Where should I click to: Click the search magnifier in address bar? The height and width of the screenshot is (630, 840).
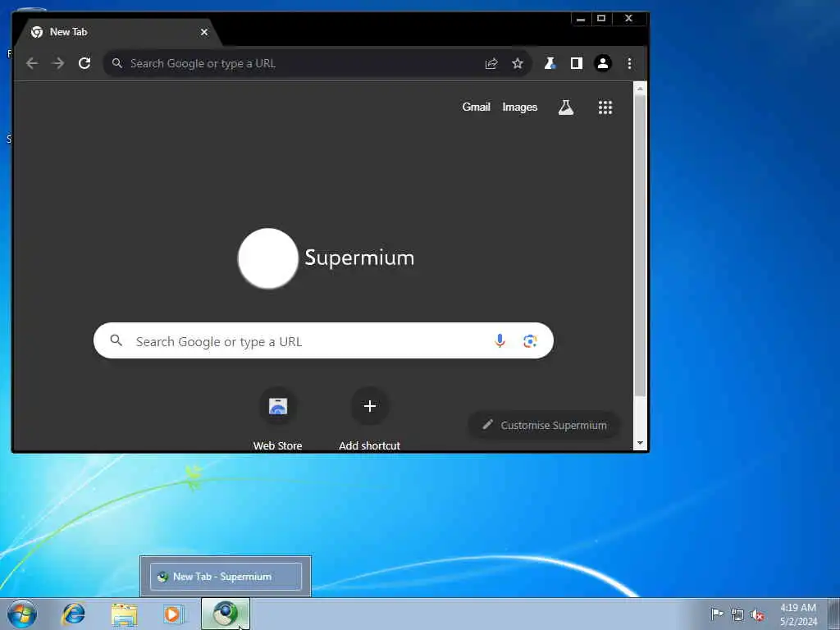(x=116, y=63)
